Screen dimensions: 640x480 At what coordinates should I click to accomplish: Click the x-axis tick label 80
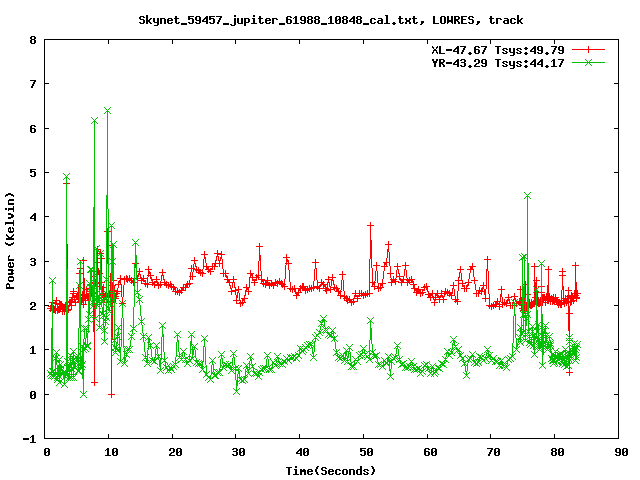pos(557,452)
